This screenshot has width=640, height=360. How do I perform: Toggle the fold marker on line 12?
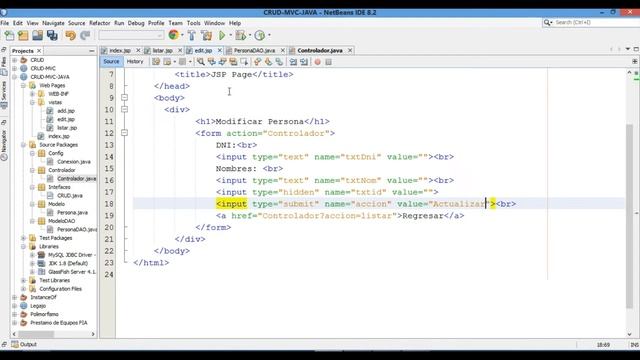124,133
